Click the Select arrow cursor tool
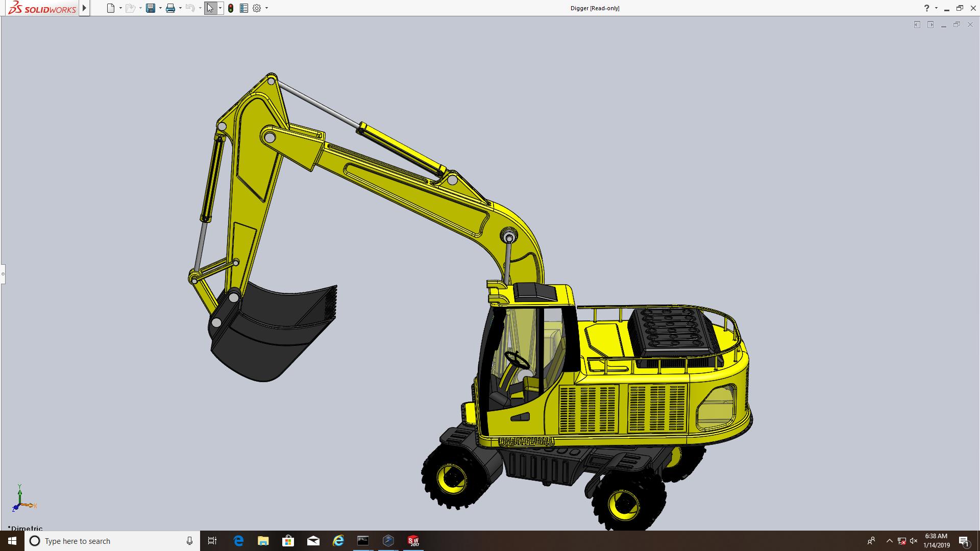The width and height of the screenshot is (980, 551). (x=210, y=8)
